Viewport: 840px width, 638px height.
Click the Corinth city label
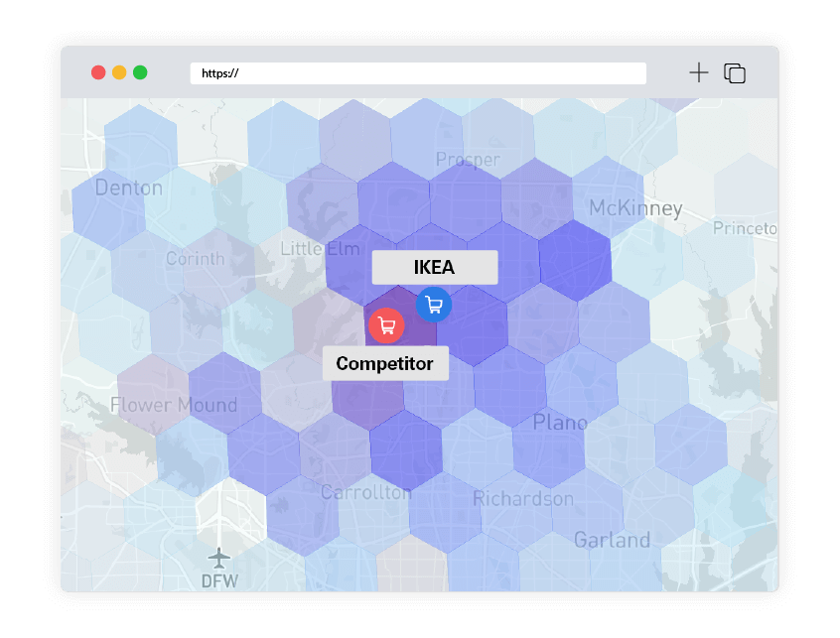[x=195, y=259]
